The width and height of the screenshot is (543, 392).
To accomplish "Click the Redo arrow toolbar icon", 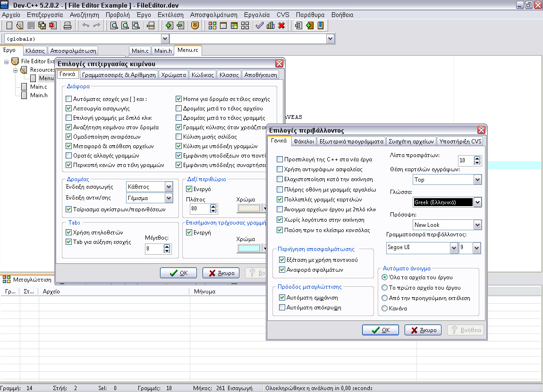I will coord(97,25).
